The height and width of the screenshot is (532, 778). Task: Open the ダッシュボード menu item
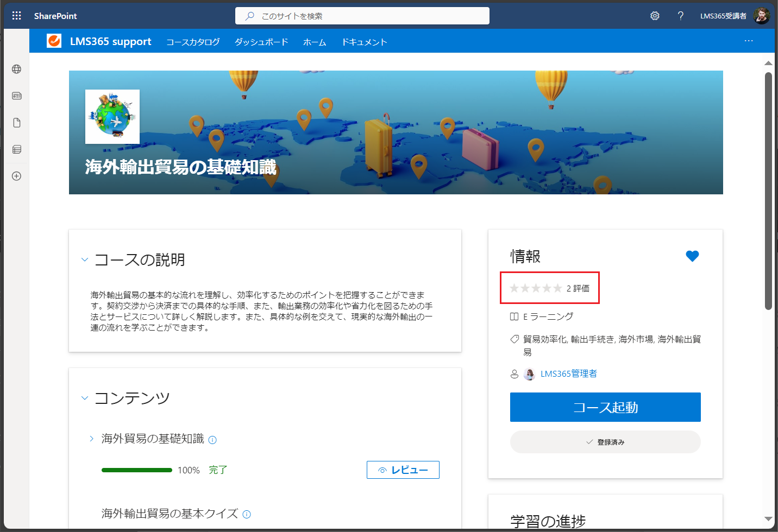(261, 42)
